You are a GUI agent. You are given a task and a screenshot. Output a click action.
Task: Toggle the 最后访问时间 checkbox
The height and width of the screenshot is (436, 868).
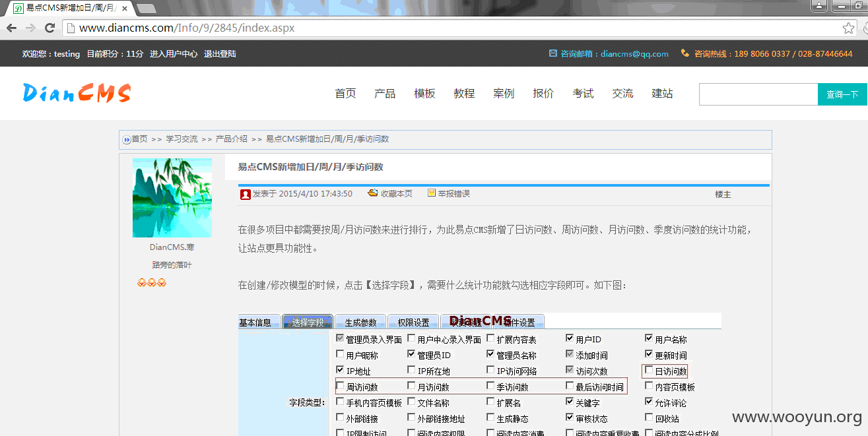point(570,386)
